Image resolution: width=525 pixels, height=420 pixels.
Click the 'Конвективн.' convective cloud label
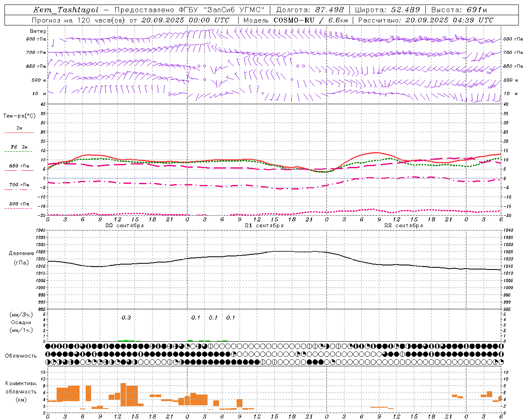[21, 383]
